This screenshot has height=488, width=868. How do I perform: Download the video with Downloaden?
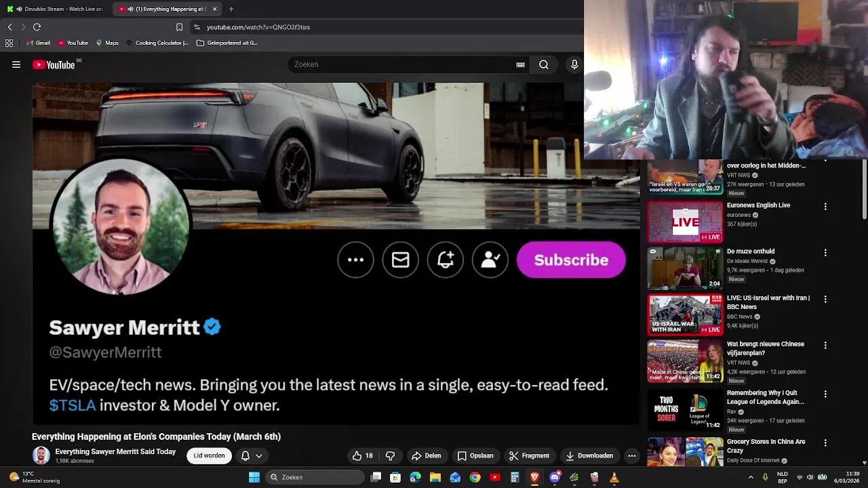[589, 455]
